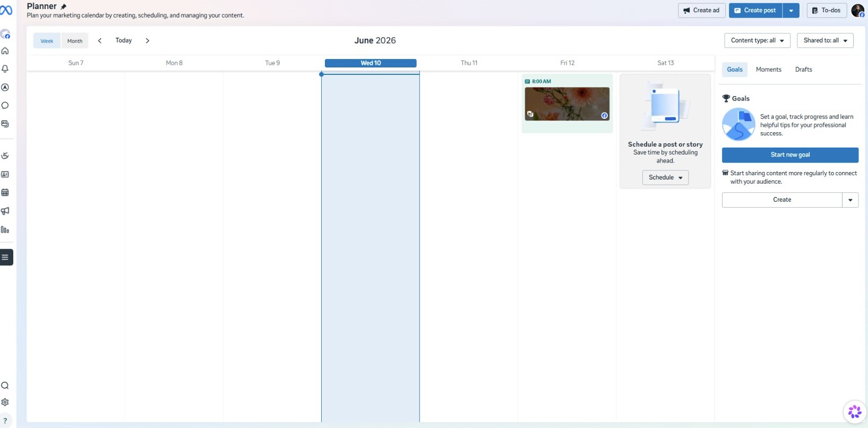The height and width of the screenshot is (428, 868).
Task: Open Settings gear icon in sidebar
Action: [x=5, y=403]
